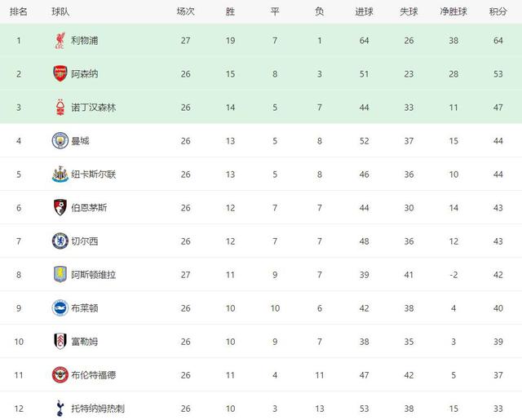Click the Nottingham Forest crest icon
Viewport: 522px width, 420px height.
coord(60,108)
